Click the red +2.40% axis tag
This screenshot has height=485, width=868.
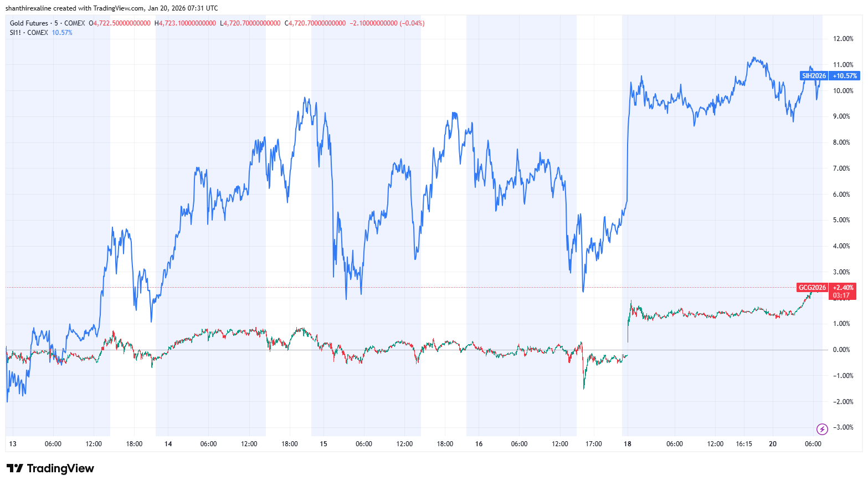pos(843,288)
